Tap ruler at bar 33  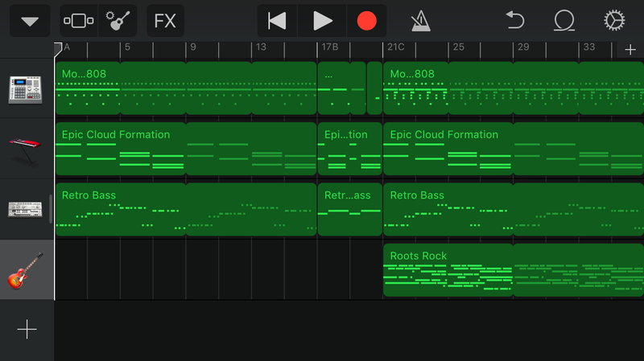coord(589,47)
